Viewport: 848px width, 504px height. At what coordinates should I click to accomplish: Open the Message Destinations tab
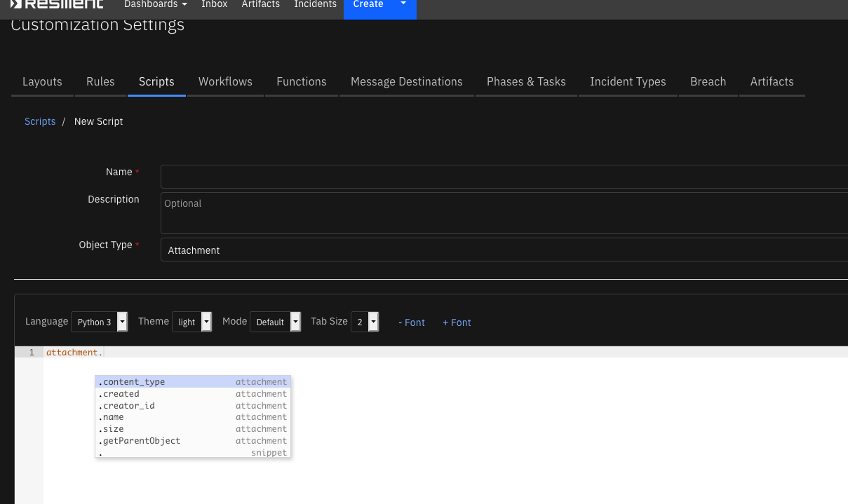(x=407, y=82)
